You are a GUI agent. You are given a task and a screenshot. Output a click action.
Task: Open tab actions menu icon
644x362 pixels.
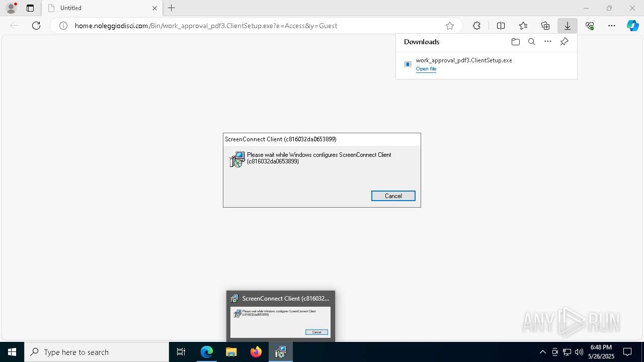point(30,8)
